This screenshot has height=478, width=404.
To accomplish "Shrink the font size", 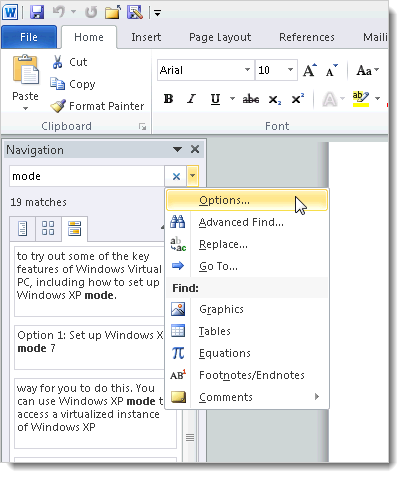I will [331, 70].
